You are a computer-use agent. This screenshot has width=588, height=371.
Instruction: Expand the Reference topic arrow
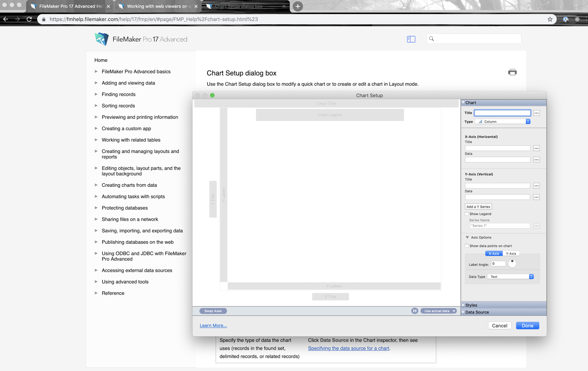pyautogui.click(x=96, y=293)
